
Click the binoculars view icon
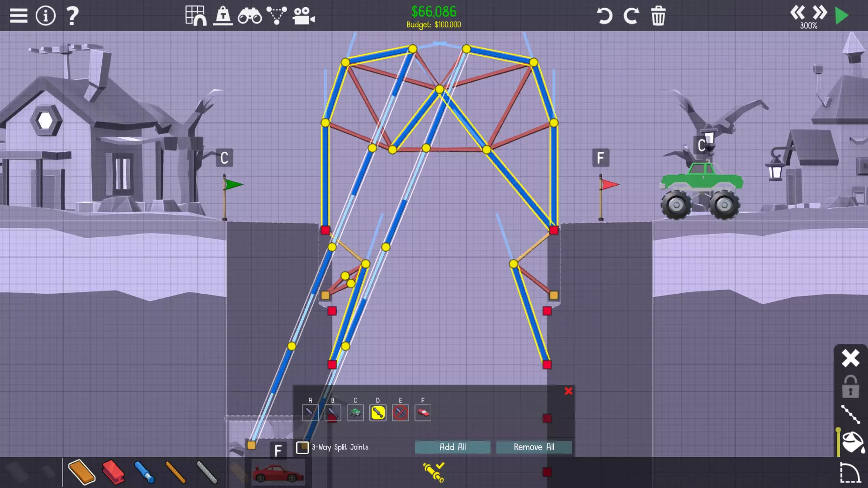(x=250, y=16)
